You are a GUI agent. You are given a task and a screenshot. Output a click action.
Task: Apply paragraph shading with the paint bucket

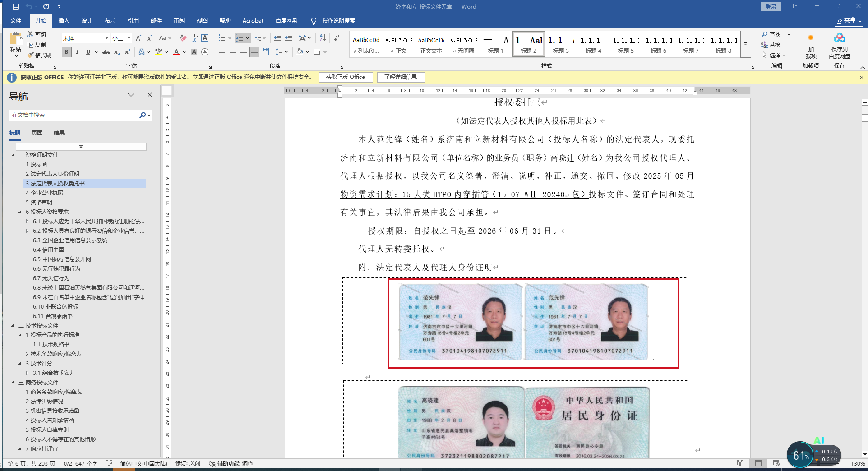point(300,52)
